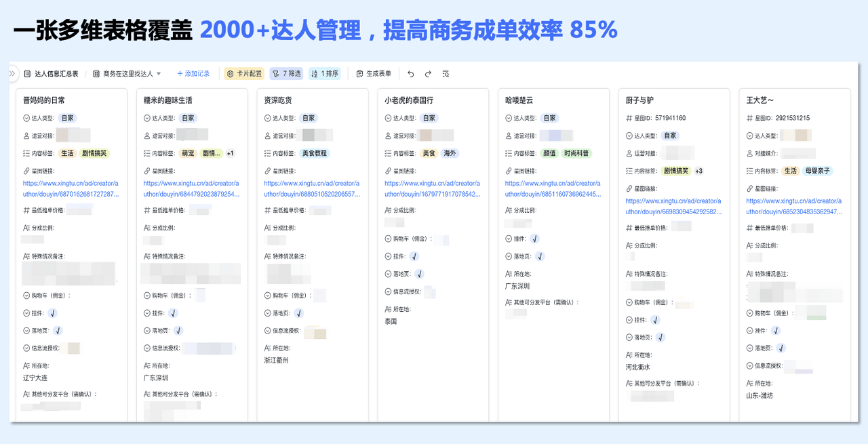Open the search records icon in toolbar
The height and width of the screenshot is (444, 868).
pos(446,74)
